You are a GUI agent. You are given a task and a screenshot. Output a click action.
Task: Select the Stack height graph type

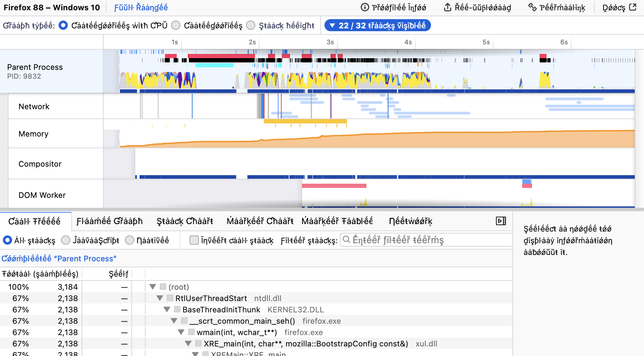point(251,25)
